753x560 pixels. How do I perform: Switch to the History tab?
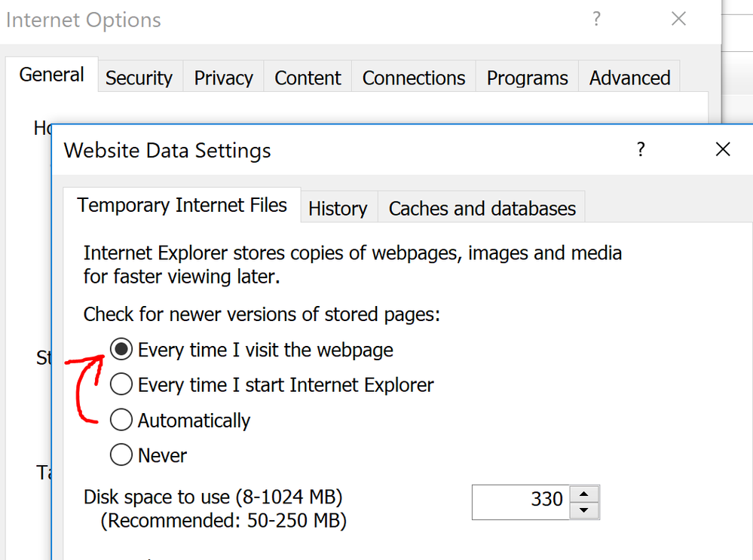point(338,209)
